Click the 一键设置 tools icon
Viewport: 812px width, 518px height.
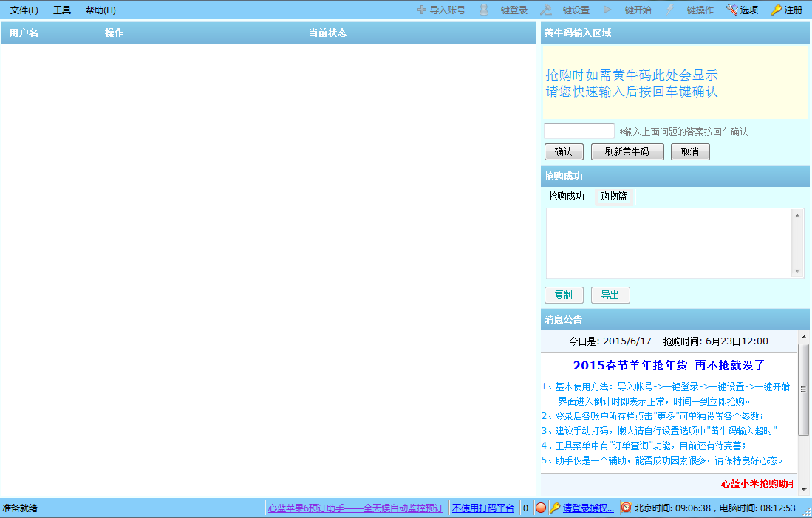(x=546, y=10)
